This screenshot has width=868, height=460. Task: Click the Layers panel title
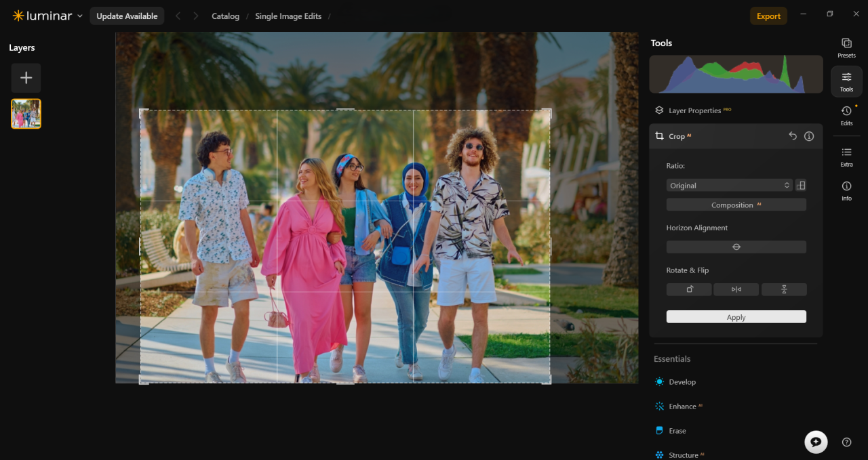[x=22, y=47]
